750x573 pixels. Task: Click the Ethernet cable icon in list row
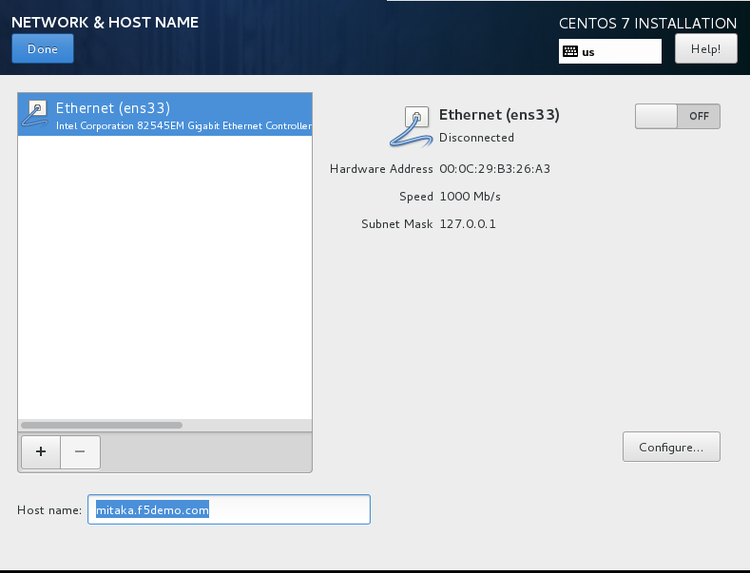point(35,113)
